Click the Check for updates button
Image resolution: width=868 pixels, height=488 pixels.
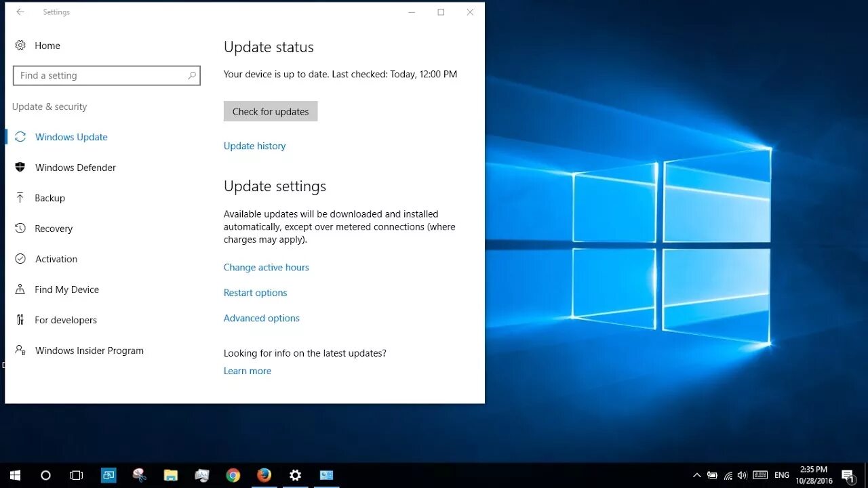click(271, 111)
